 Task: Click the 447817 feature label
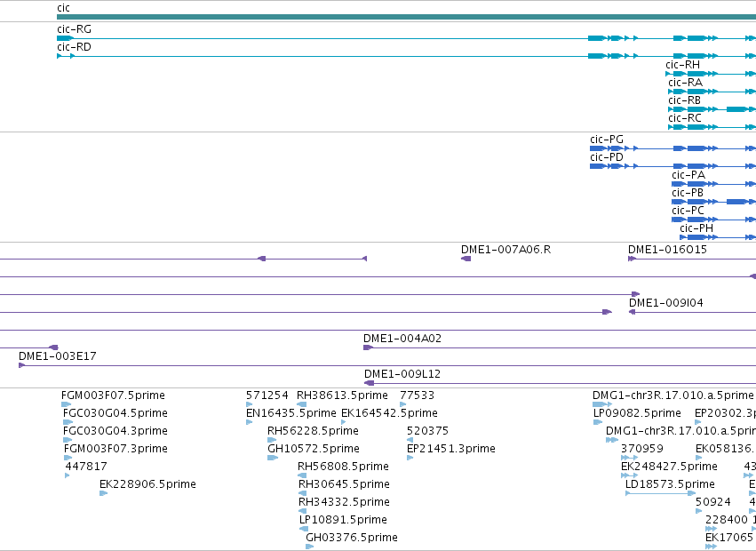coord(86,467)
